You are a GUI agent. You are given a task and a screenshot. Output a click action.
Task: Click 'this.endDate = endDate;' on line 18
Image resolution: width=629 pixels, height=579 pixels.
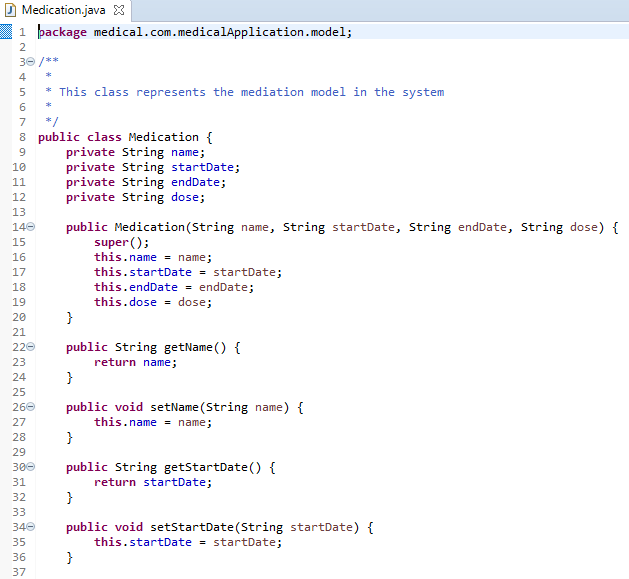174,287
